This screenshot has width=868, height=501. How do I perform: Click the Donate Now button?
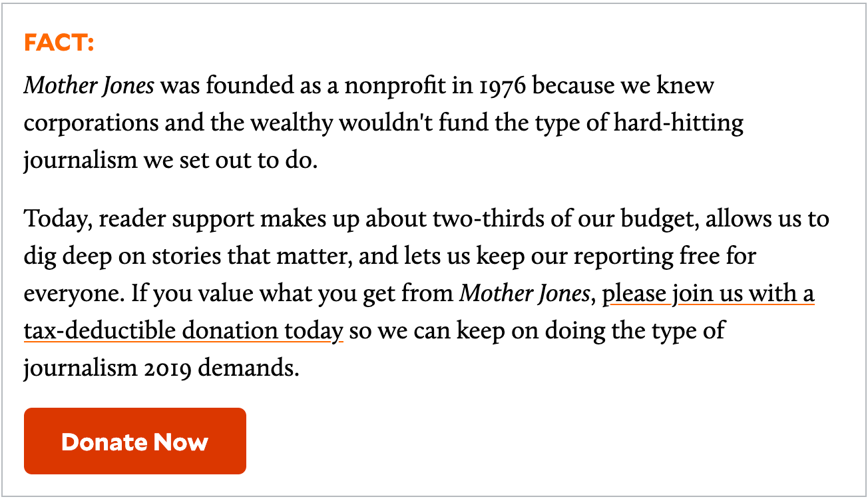click(x=135, y=441)
